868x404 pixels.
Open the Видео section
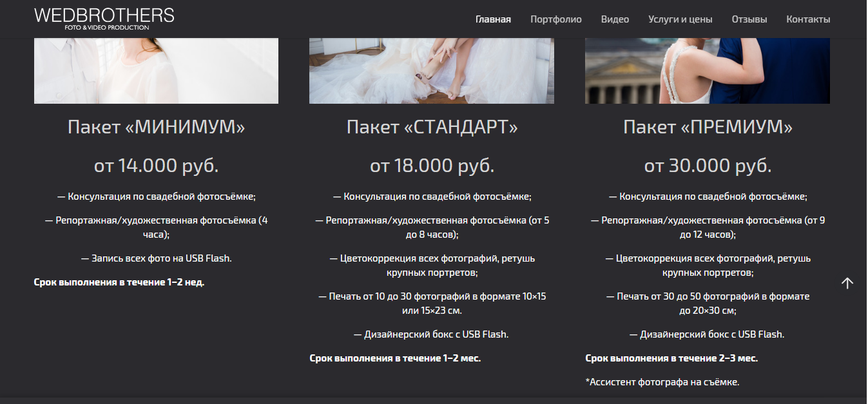[615, 19]
